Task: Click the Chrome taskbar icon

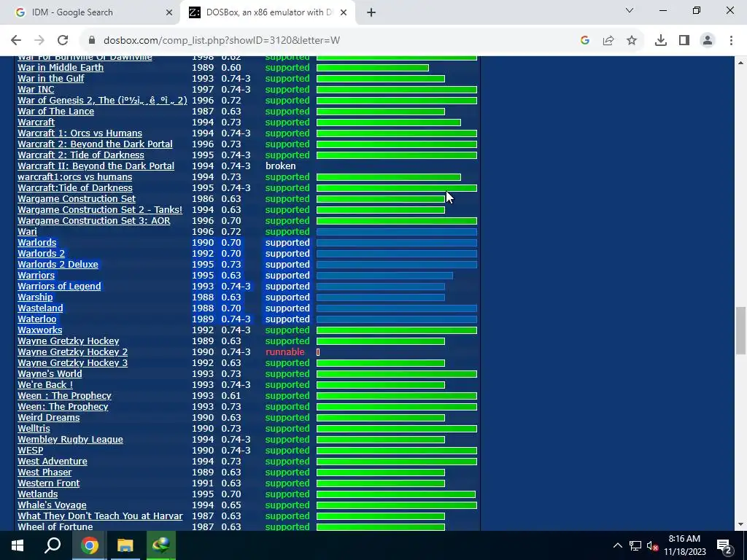Action: click(x=89, y=545)
